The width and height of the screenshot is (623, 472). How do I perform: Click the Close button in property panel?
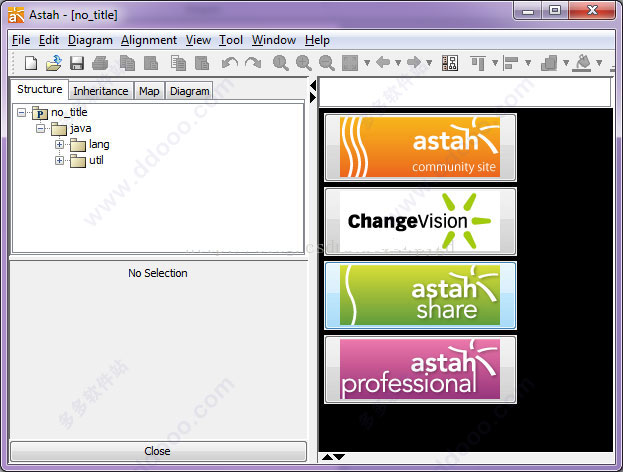point(158,451)
